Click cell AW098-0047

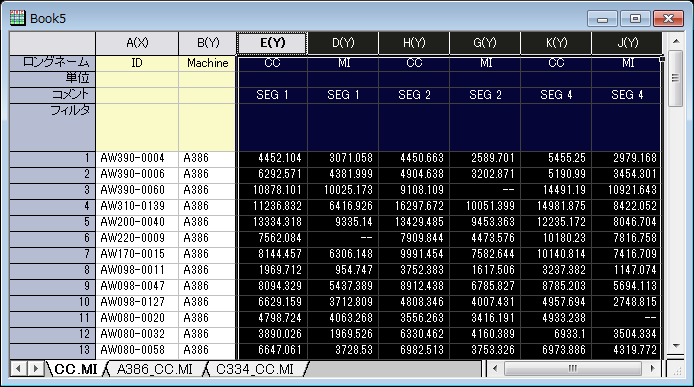[x=137, y=286]
